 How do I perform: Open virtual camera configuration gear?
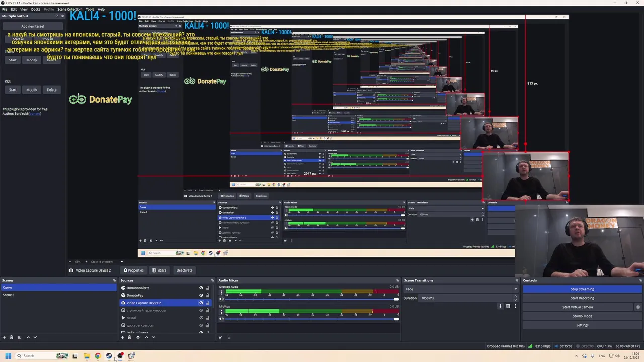[x=638, y=307]
